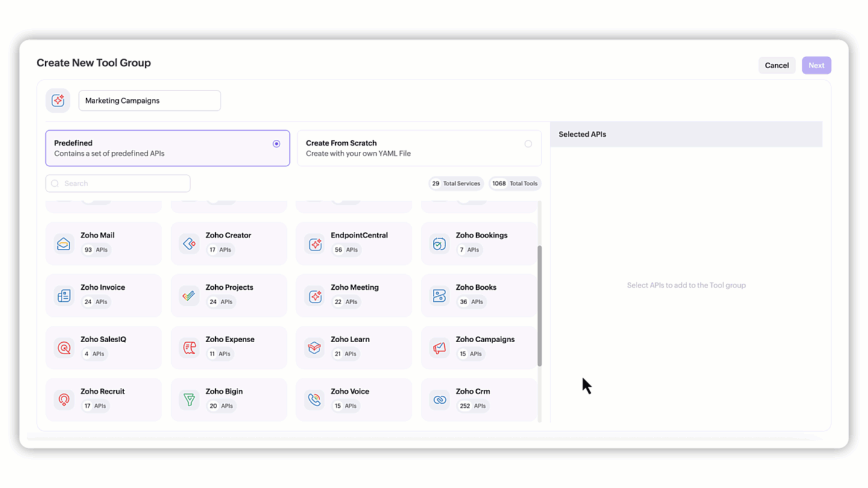Click the 20 APIs badge under Zoho Bigin
Screen dimensions: 868x488
(x=221, y=405)
